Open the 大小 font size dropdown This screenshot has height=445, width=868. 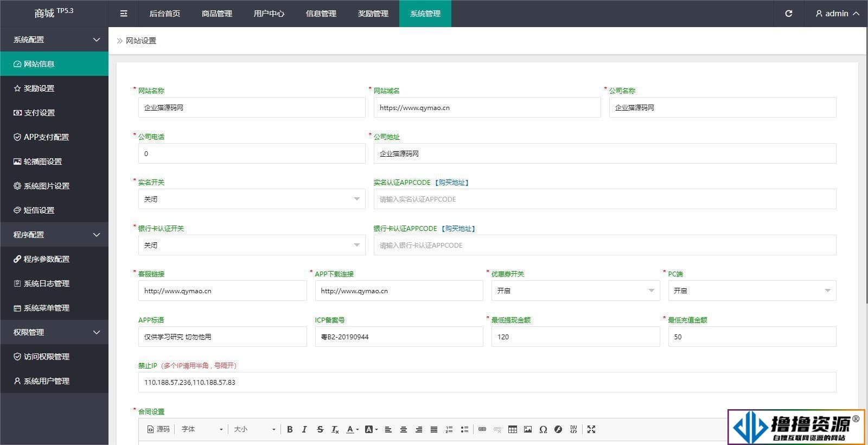(254, 429)
